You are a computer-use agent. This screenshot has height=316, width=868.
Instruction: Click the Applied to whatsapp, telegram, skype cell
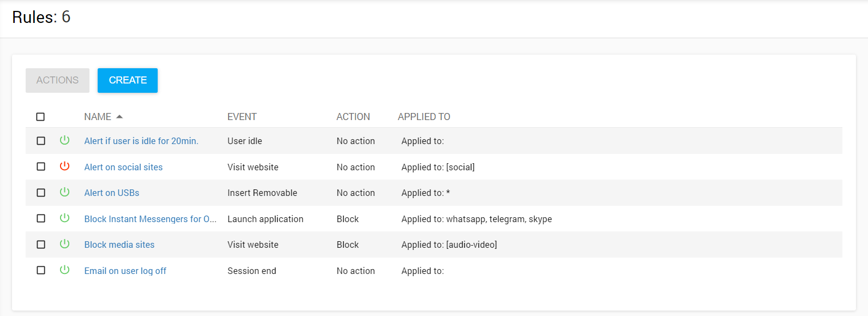[476, 219]
